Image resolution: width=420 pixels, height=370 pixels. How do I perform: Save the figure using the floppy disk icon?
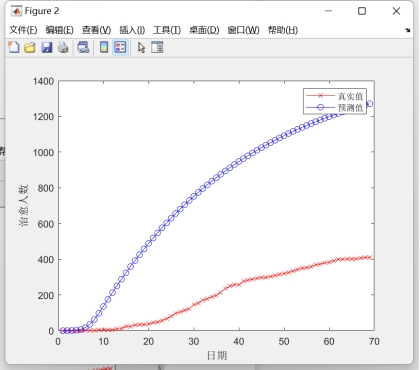47,47
